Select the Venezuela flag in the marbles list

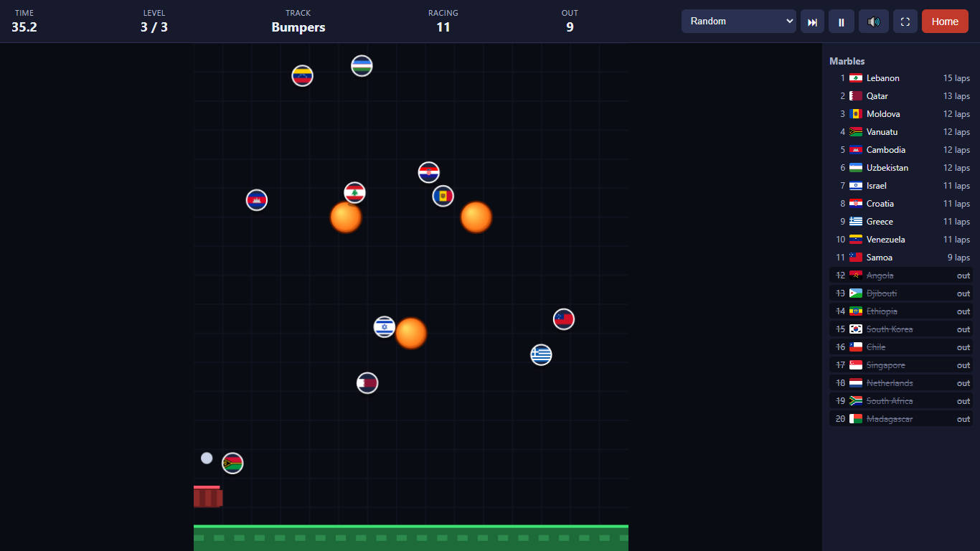click(x=856, y=240)
